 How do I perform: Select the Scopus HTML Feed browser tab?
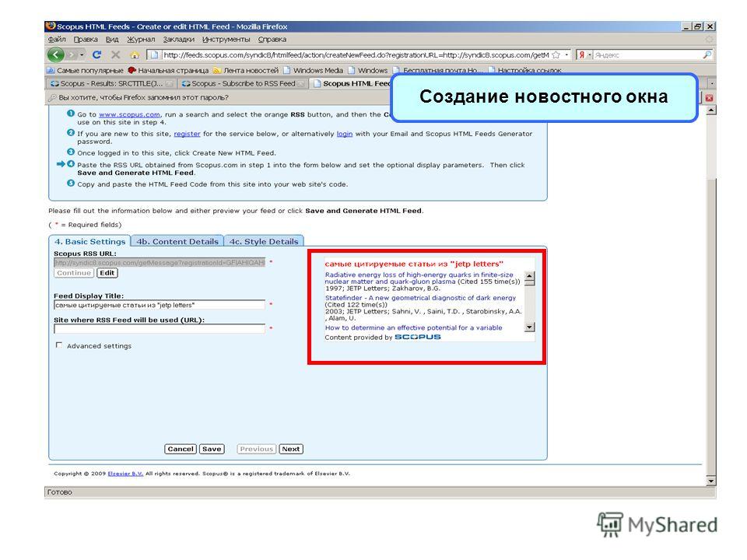pos(352,83)
